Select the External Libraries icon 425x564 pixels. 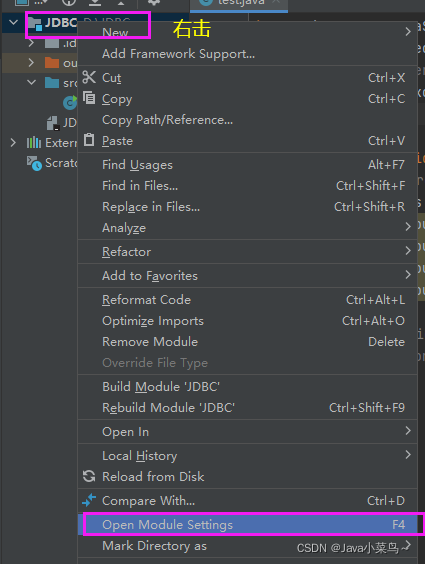click(34, 143)
